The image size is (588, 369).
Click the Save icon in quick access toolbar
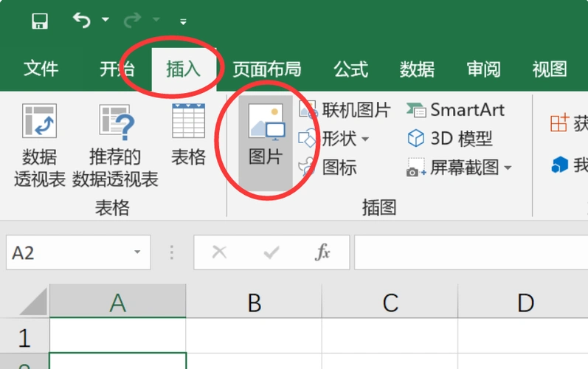click(x=39, y=21)
